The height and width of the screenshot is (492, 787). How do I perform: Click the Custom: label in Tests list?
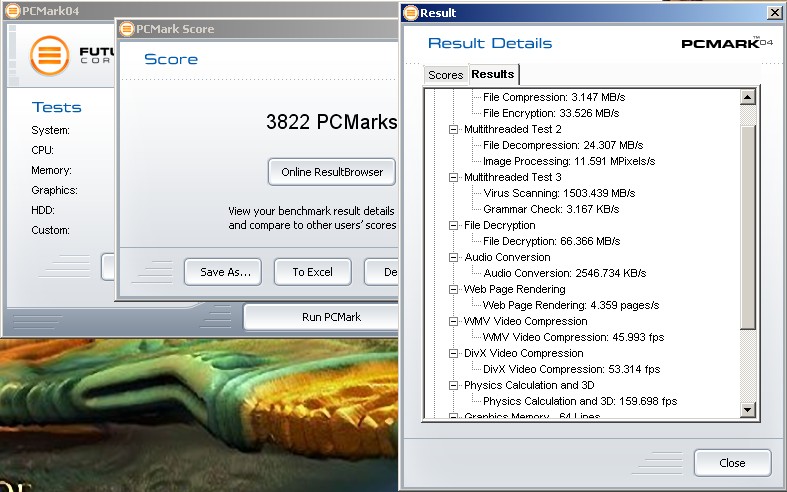[50, 230]
